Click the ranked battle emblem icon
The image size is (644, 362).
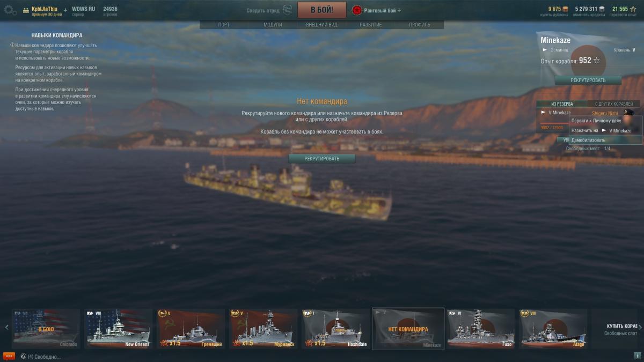(x=356, y=10)
